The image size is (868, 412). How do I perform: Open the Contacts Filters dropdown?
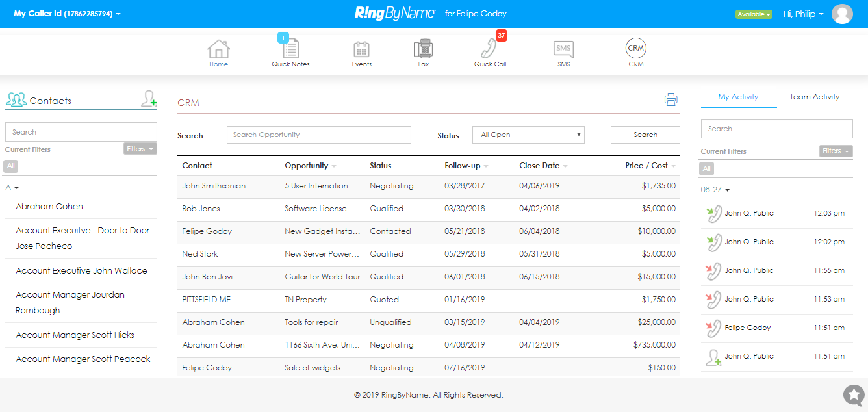coord(140,149)
